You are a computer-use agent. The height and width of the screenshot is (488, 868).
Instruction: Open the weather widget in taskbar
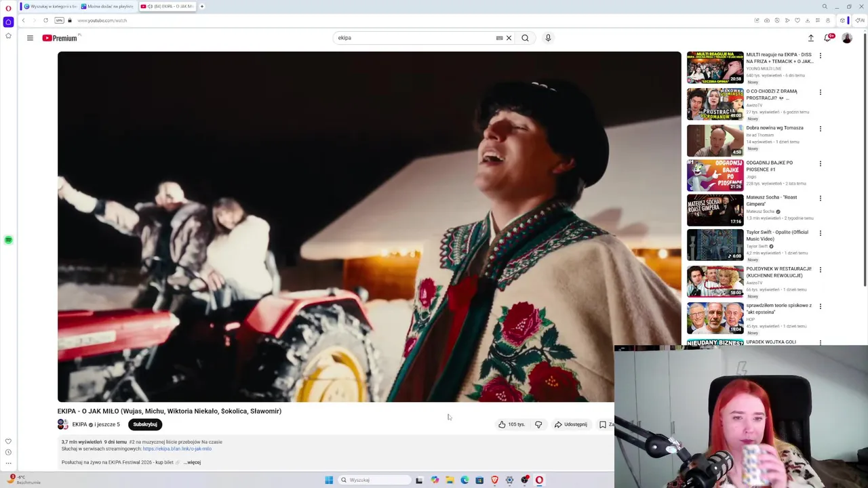point(24,479)
